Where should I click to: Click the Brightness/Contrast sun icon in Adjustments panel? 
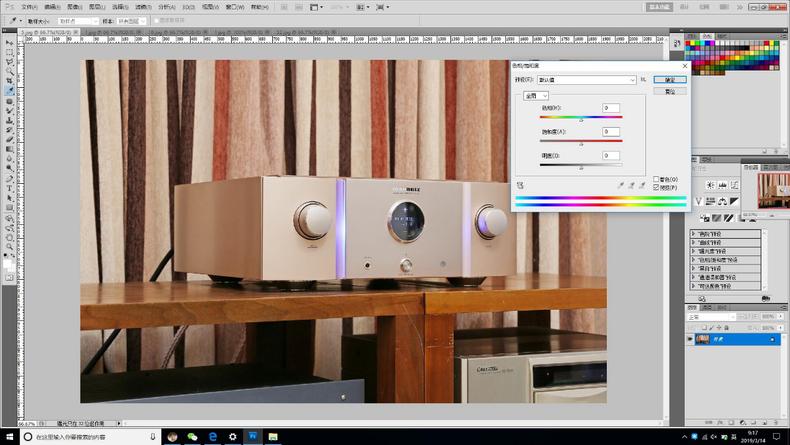point(710,185)
